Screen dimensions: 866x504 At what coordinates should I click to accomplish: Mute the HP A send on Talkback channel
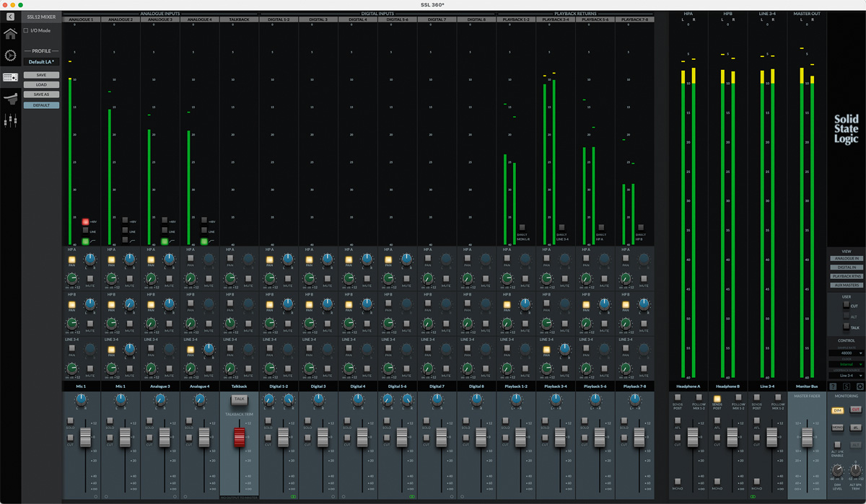tap(248, 278)
